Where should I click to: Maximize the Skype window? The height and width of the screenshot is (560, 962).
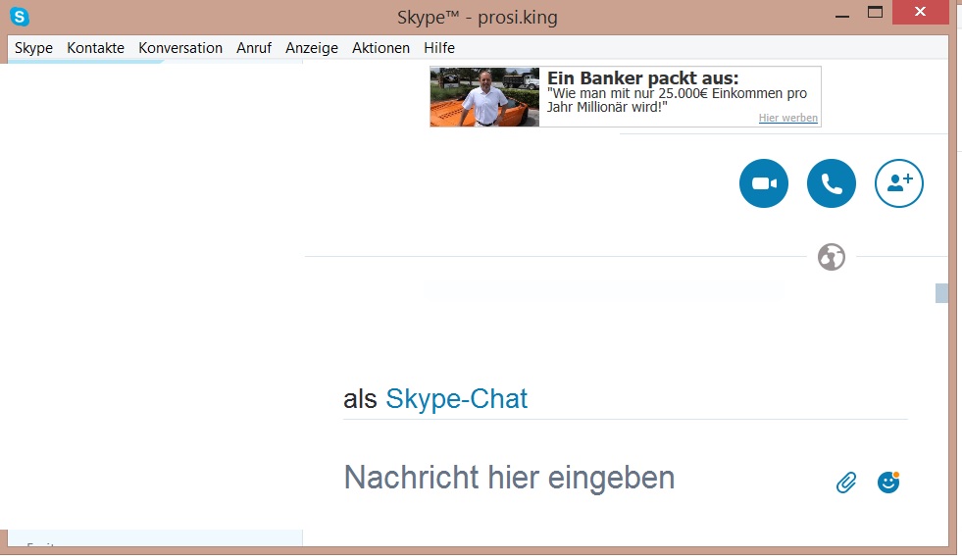[x=875, y=13]
